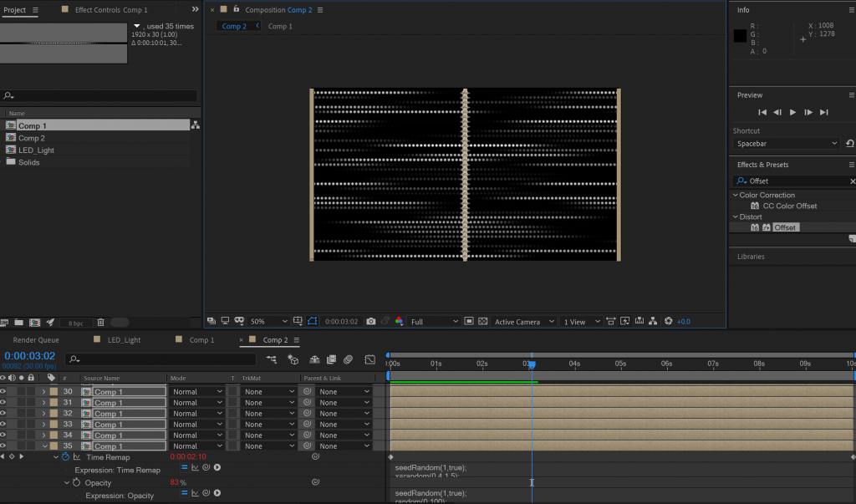Viewport: 856px width, 504px height.
Task: Click the Show Channel color management icon
Action: [399, 321]
